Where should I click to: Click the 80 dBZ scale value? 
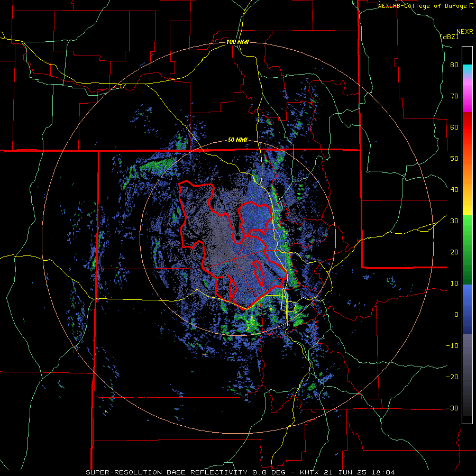click(454, 65)
